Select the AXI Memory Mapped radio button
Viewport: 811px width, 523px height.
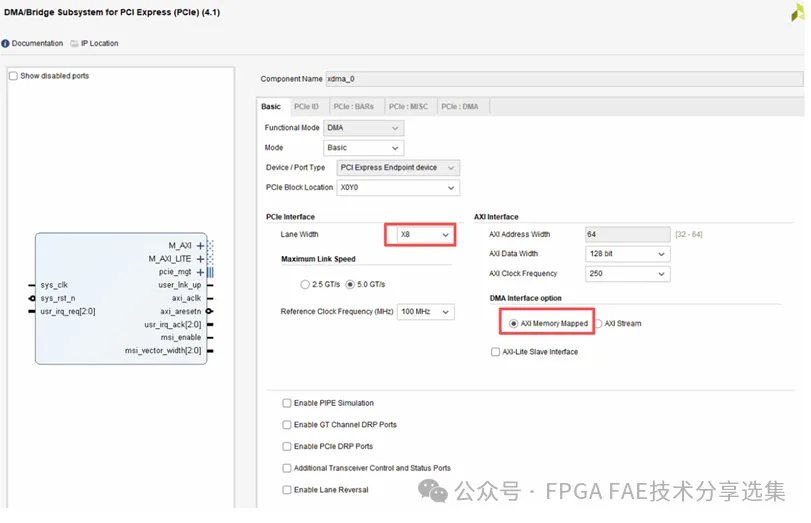(514, 324)
